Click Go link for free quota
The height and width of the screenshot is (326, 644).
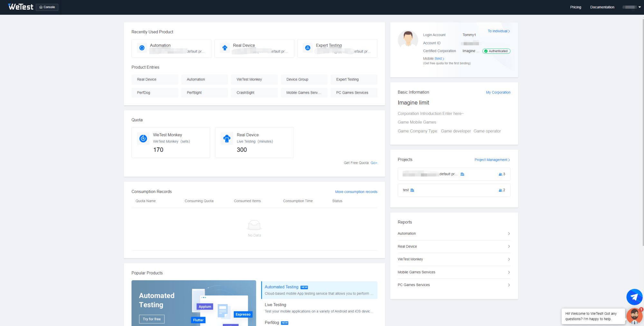pyautogui.click(x=374, y=163)
